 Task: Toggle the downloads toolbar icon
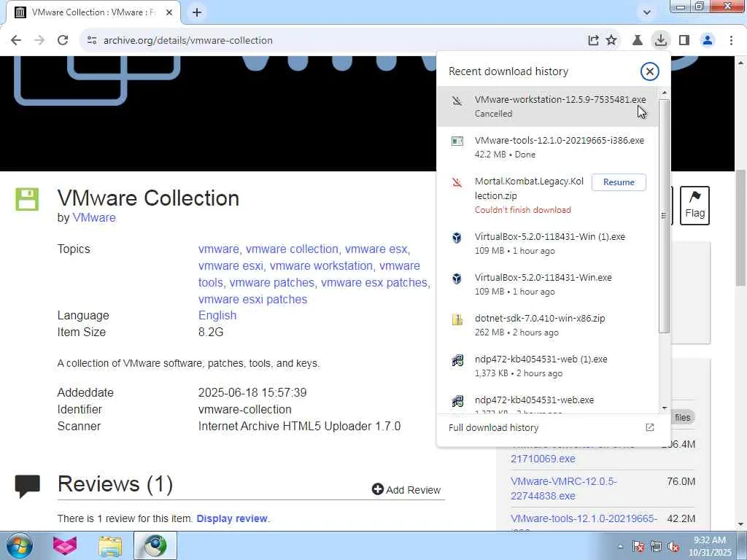(x=660, y=41)
